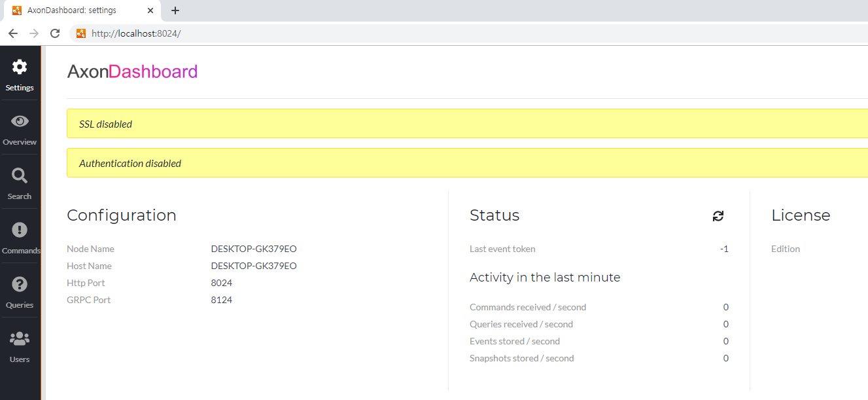This screenshot has width=868, height=400.
Task: Open a new browser tab
Action: (175, 10)
